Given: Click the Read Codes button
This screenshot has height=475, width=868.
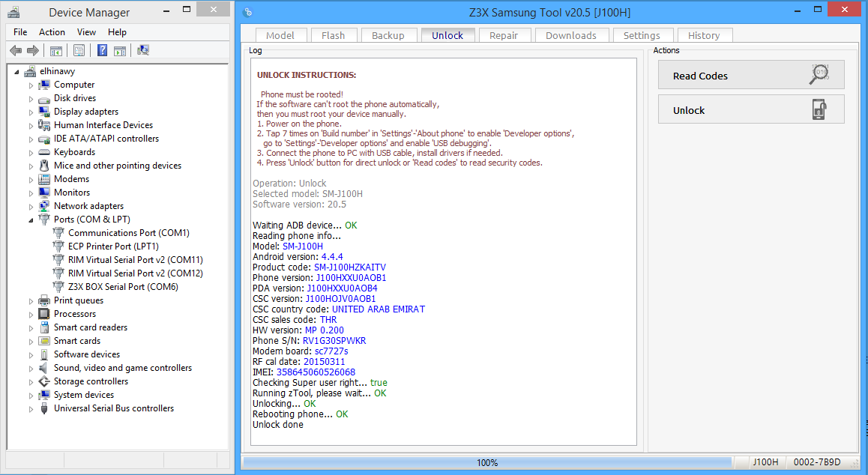Looking at the screenshot, I should [751, 75].
